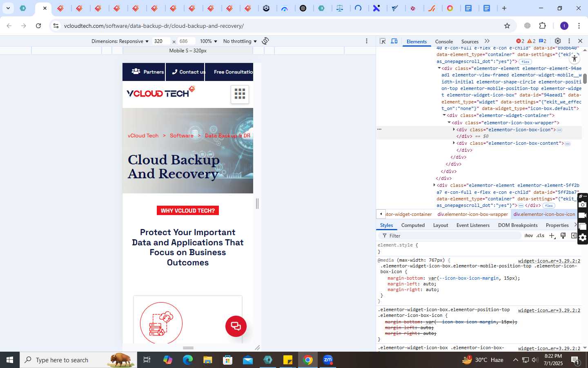588x368 pixels.
Task: Click the blue issues counter badge
Action: click(543, 41)
